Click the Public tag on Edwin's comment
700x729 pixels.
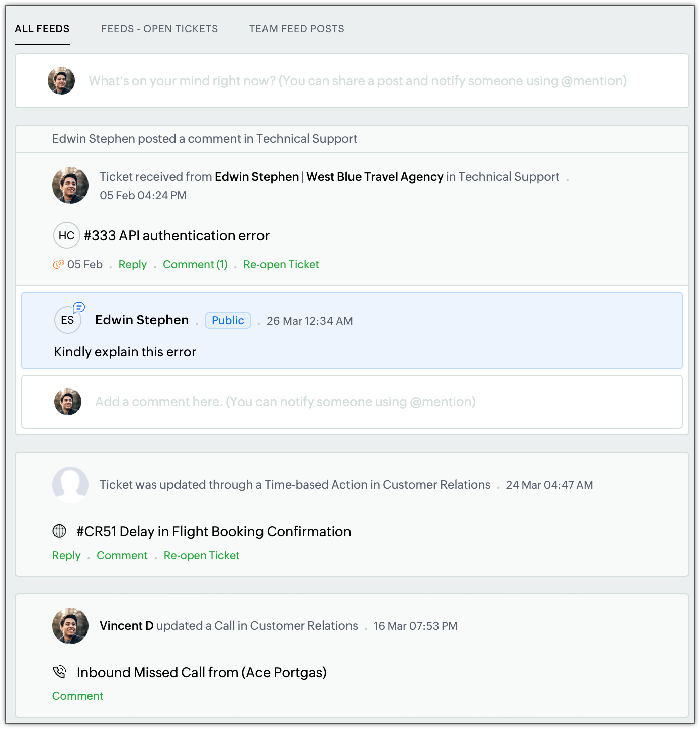[228, 320]
